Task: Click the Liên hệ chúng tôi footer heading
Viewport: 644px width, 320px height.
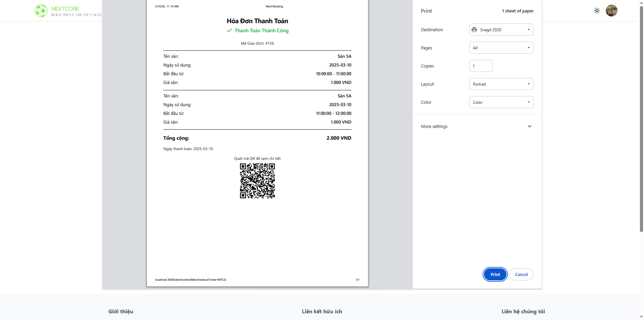Action: click(x=523, y=312)
